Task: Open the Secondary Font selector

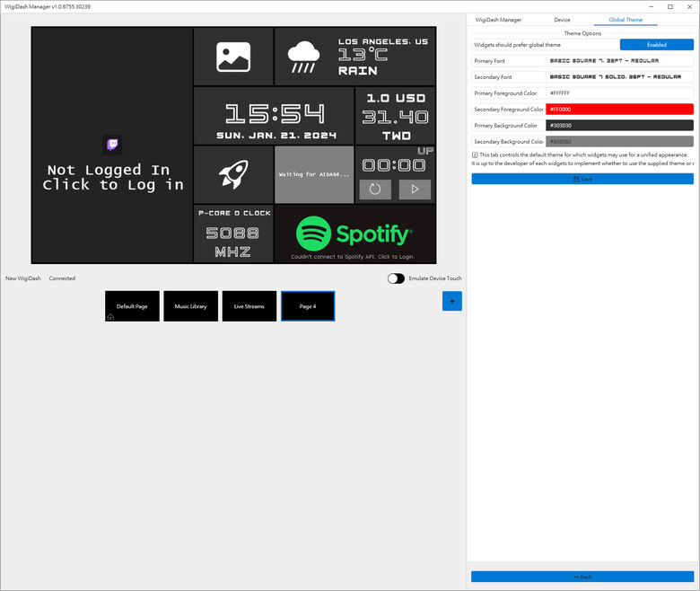Action: point(619,77)
